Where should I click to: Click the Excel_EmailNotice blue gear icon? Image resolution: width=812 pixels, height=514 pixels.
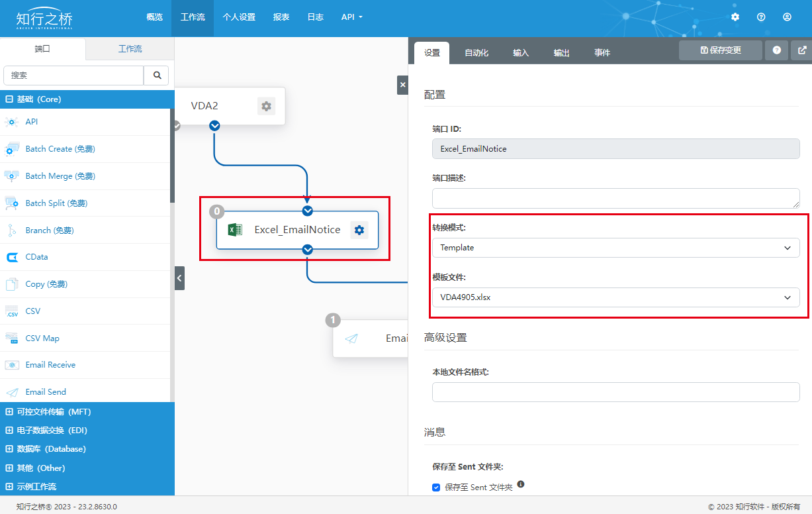(x=359, y=230)
